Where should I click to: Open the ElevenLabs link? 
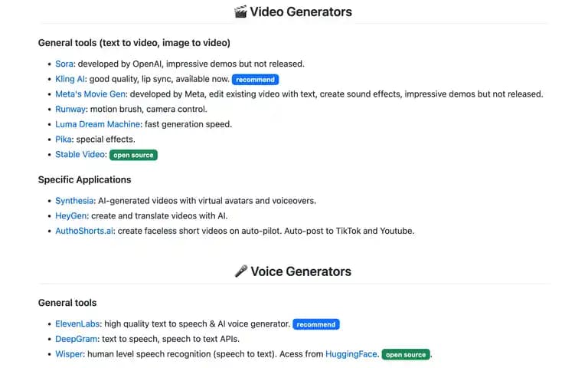[x=77, y=324]
